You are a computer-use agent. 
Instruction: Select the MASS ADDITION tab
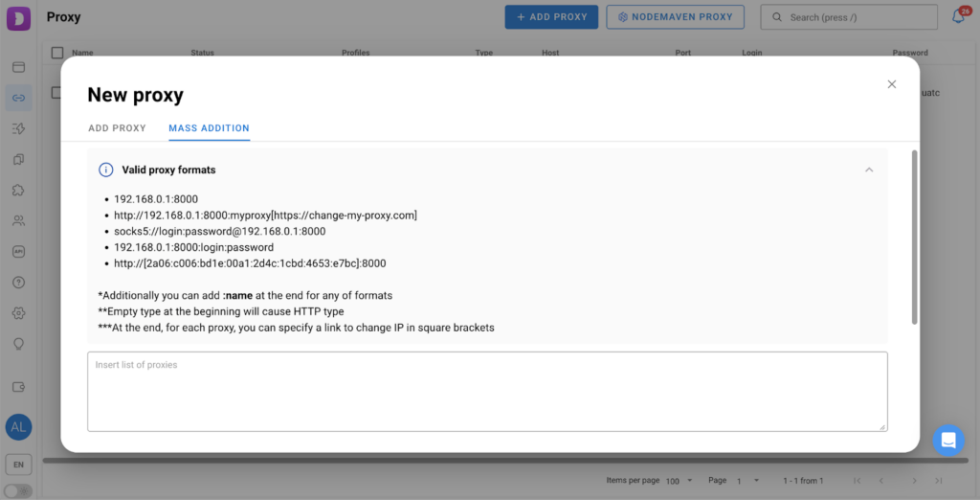(209, 128)
